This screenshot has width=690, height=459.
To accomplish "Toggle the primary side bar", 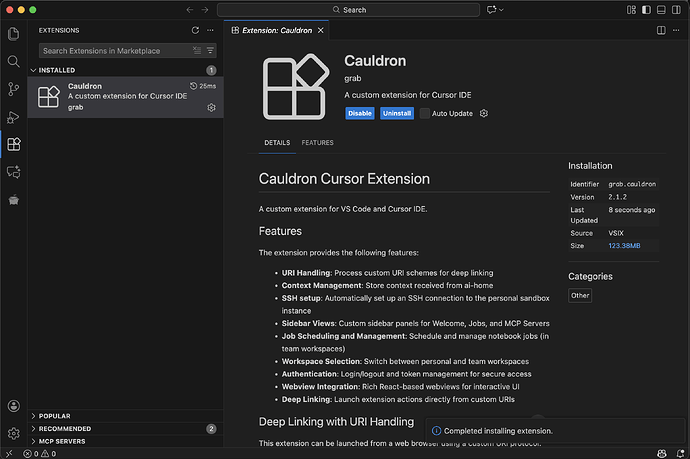I will pos(646,10).
